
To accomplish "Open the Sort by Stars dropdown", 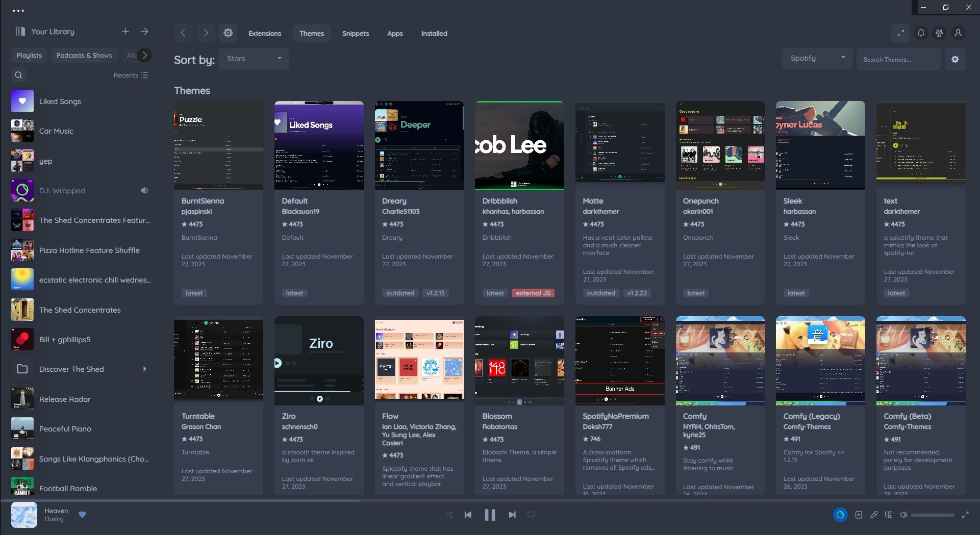I will (254, 59).
